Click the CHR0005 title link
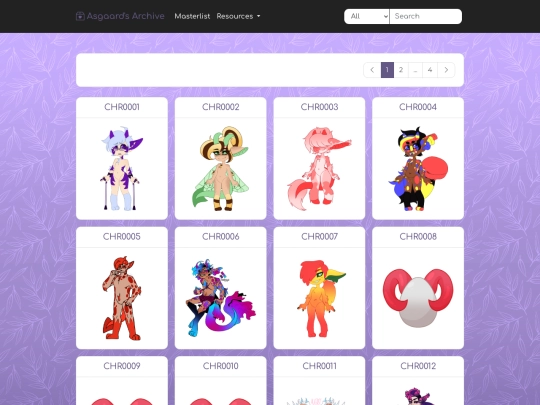 coord(122,237)
